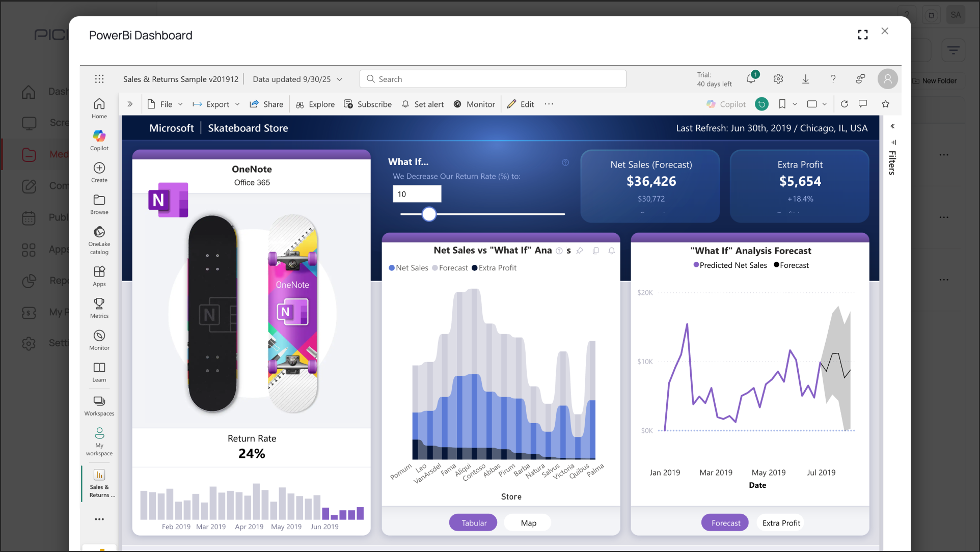Toggle the green Copilot reset button
Image resolution: width=980 pixels, height=552 pixels.
pyautogui.click(x=761, y=104)
